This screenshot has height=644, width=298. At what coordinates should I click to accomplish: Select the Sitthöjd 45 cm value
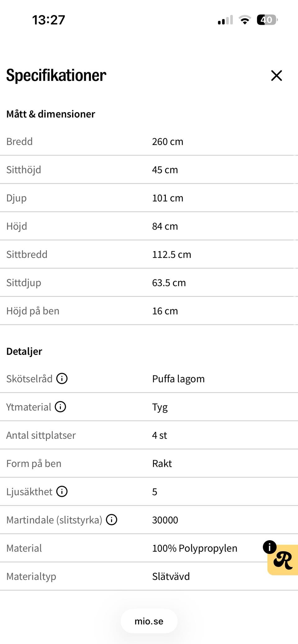[165, 170]
